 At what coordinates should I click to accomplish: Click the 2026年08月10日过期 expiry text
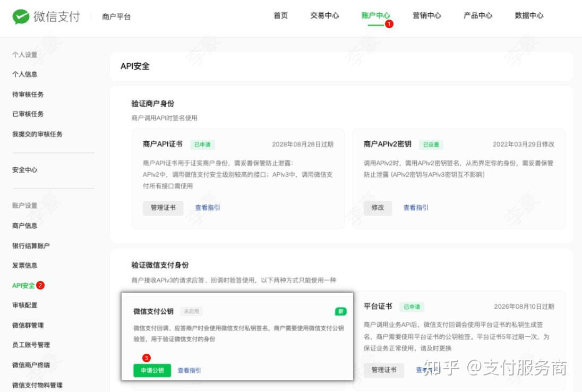tap(524, 306)
